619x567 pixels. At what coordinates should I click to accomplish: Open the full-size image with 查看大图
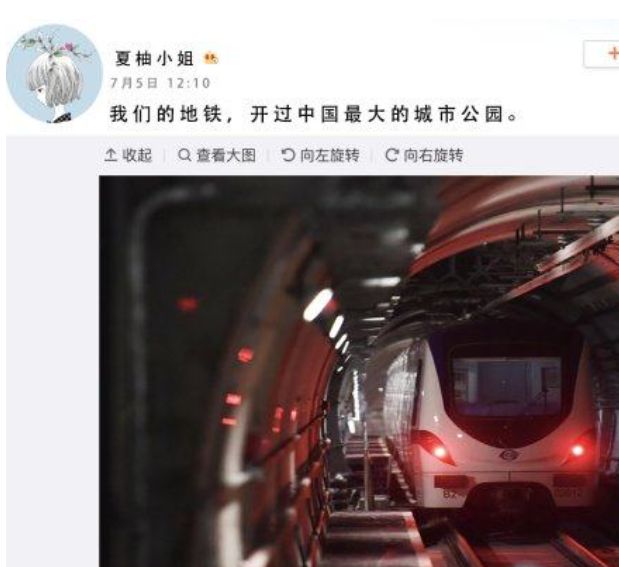click(x=226, y=155)
